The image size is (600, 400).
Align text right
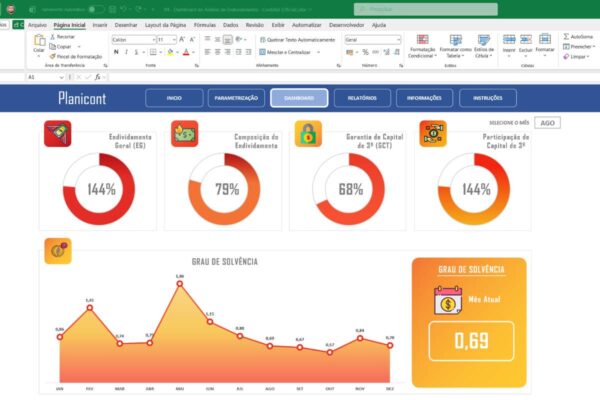pos(228,52)
